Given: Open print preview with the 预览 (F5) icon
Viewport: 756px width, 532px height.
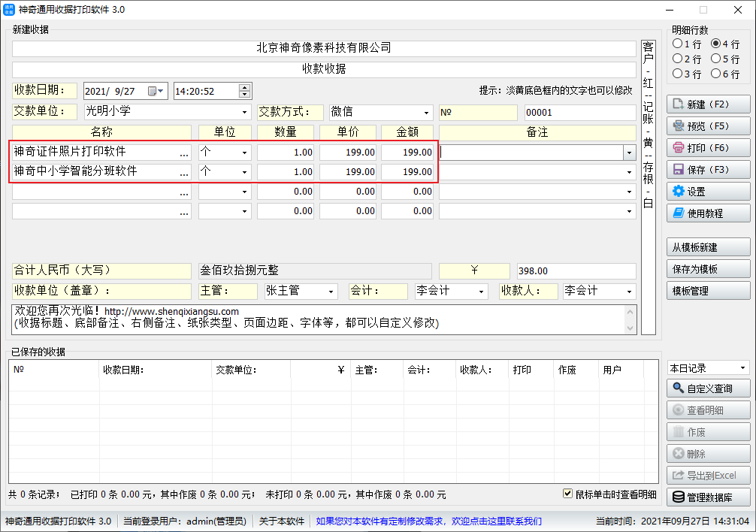Looking at the screenshot, I should [x=679, y=125].
